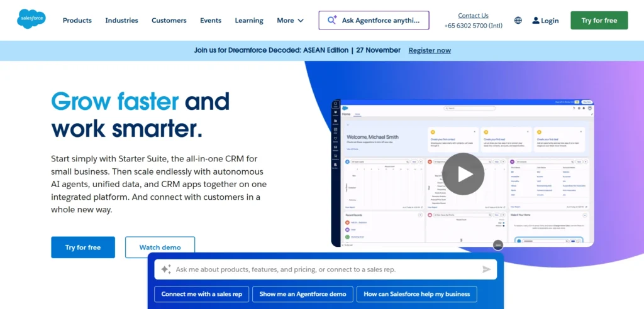644x309 pixels.
Task: Open the Industries menu
Action: click(121, 21)
